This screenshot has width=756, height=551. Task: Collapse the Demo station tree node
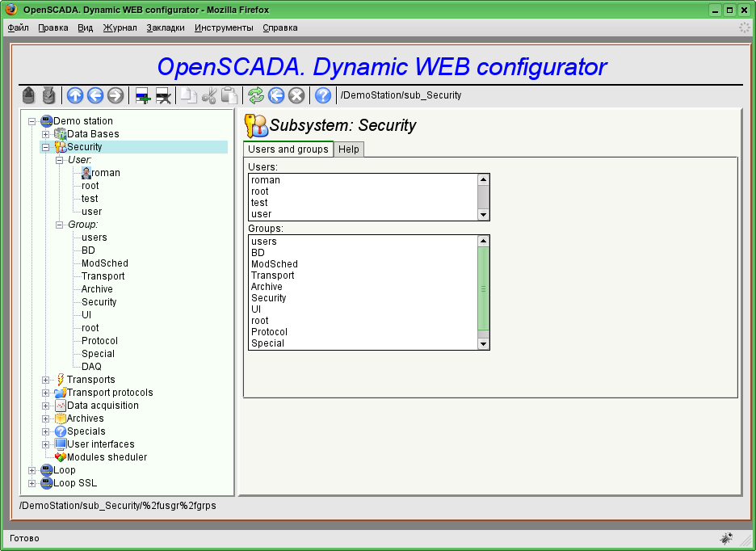[31, 121]
